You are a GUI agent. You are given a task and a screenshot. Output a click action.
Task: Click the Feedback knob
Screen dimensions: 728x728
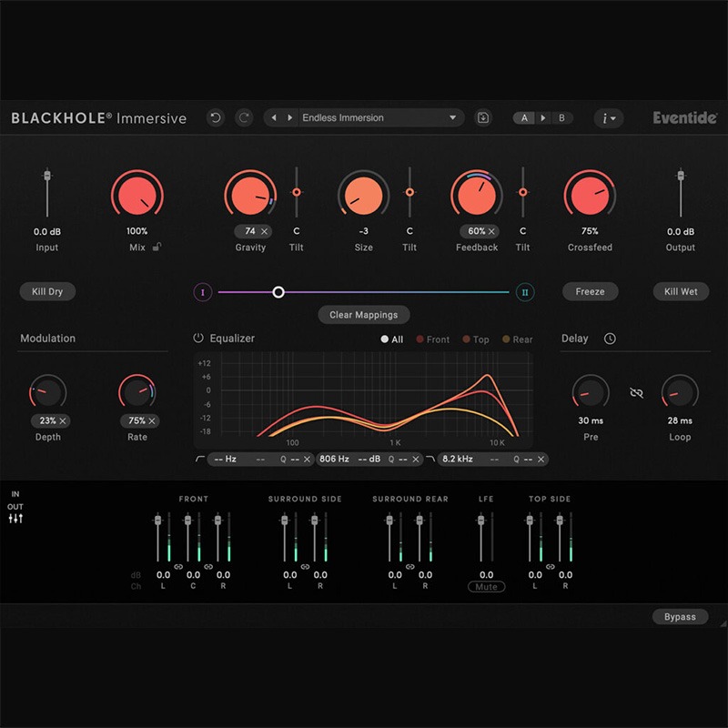[x=477, y=195]
